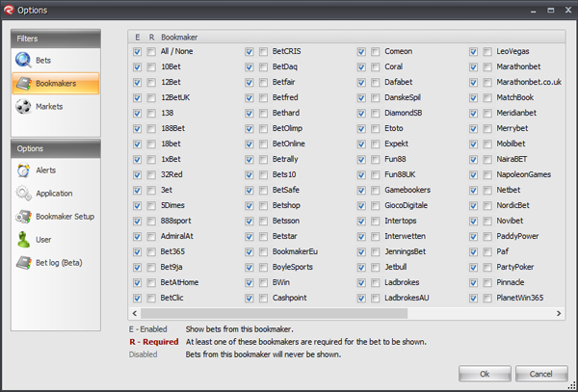Switch to the Bets filter section

[x=56, y=61]
